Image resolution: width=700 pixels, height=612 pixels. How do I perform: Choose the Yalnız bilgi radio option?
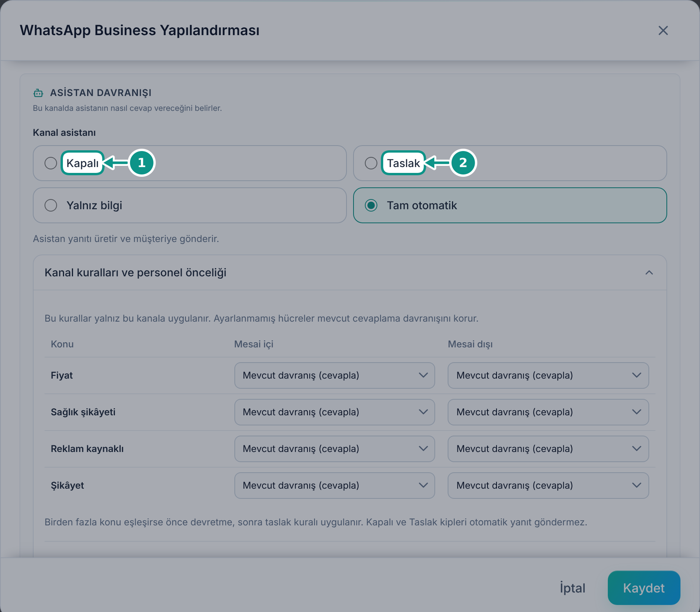(x=190, y=205)
